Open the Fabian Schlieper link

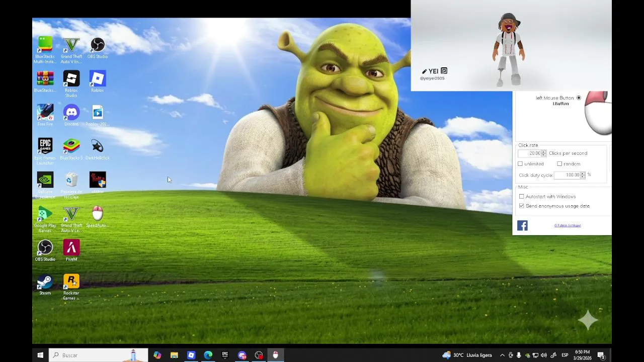[x=568, y=225]
